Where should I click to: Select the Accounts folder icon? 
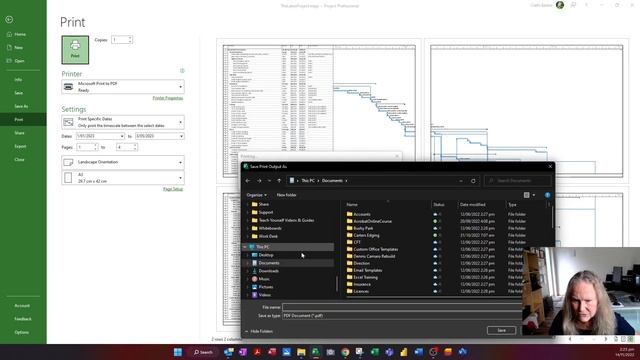[349, 214]
